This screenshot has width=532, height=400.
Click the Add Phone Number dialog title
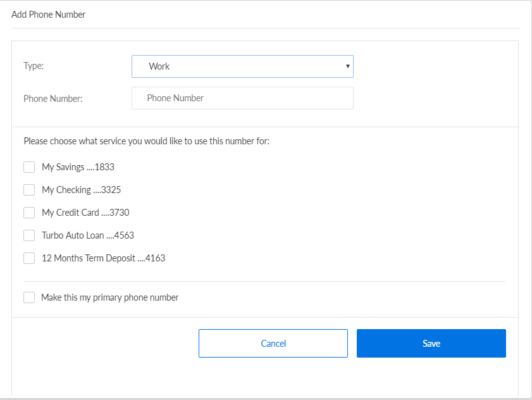point(49,14)
